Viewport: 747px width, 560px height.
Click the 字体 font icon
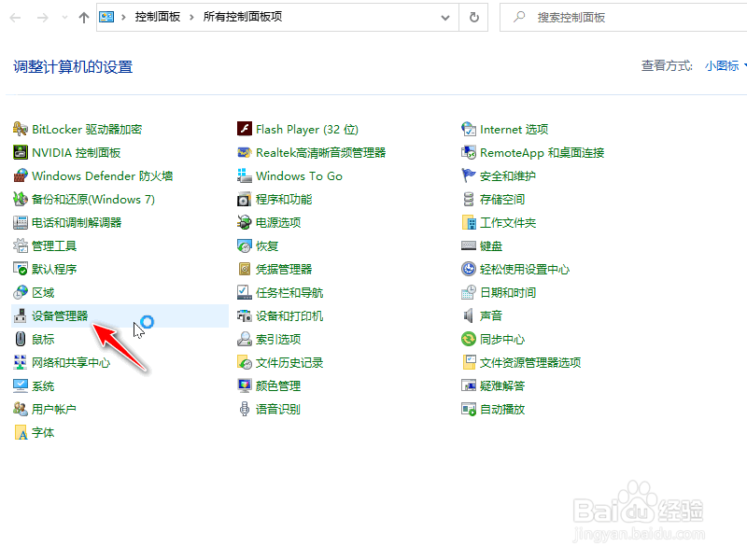[20, 432]
